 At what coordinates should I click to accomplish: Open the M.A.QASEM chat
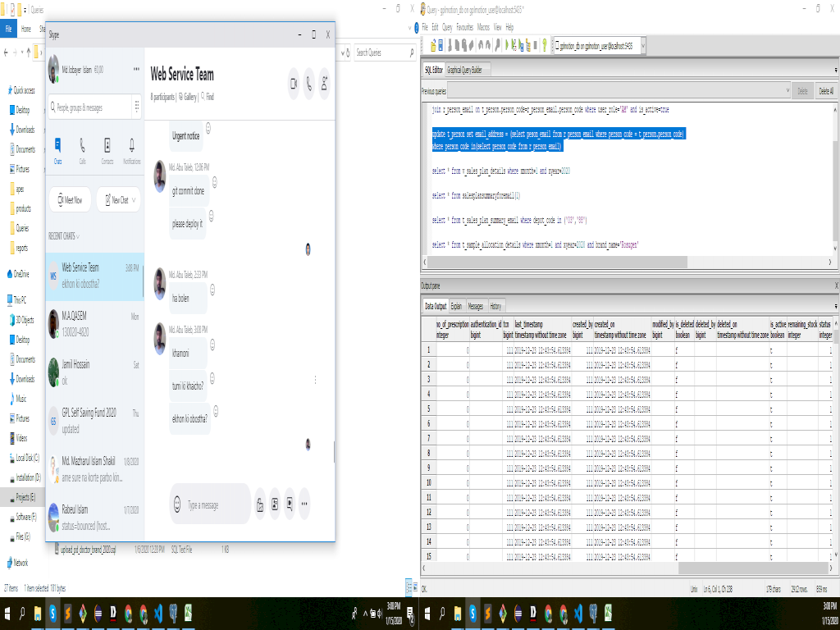(95, 324)
